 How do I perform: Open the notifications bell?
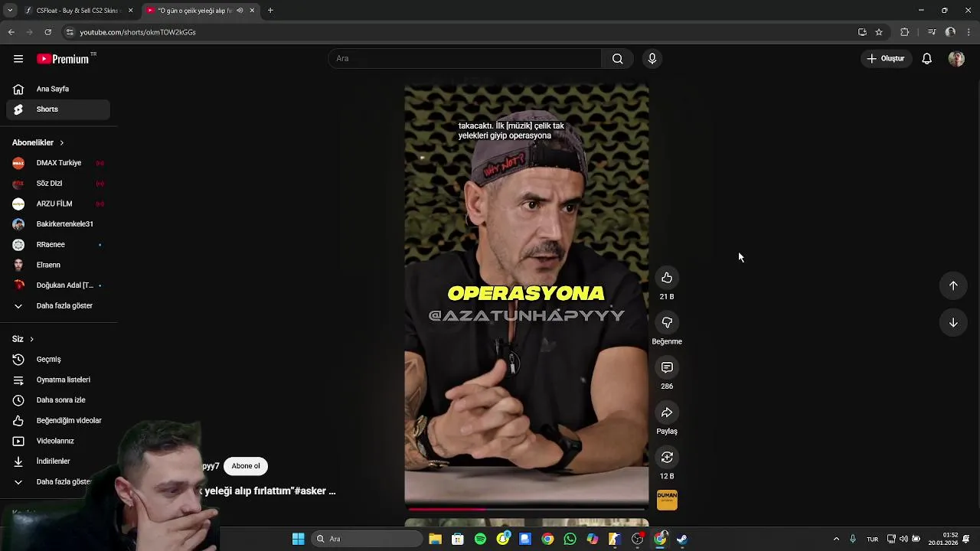pyautogui.click(x=926, y=59)
